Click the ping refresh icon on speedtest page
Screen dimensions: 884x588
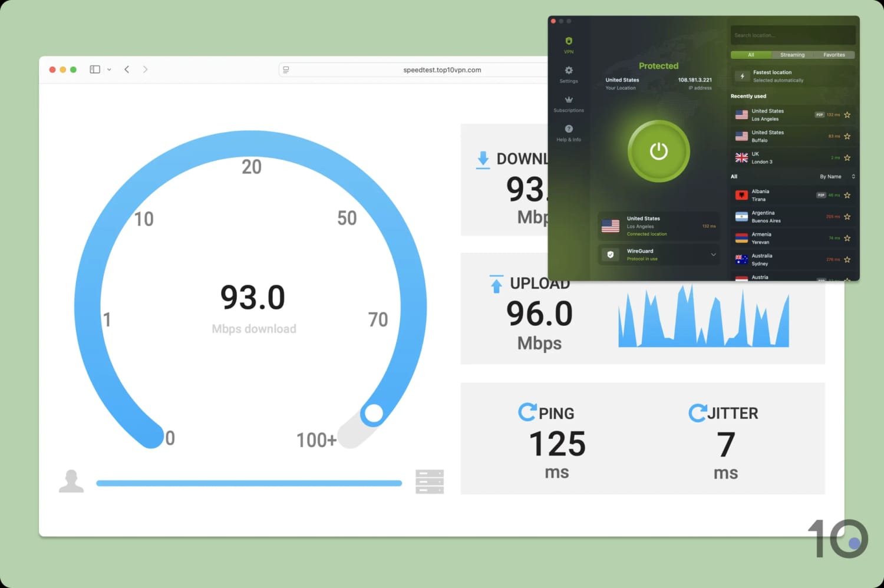tap(527, 412)
